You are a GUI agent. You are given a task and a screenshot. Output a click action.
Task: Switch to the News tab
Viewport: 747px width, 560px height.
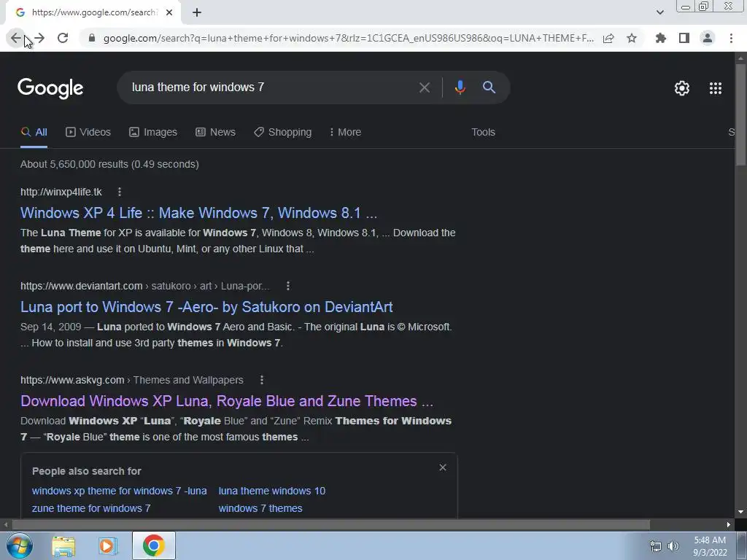[x=215, y=133]
